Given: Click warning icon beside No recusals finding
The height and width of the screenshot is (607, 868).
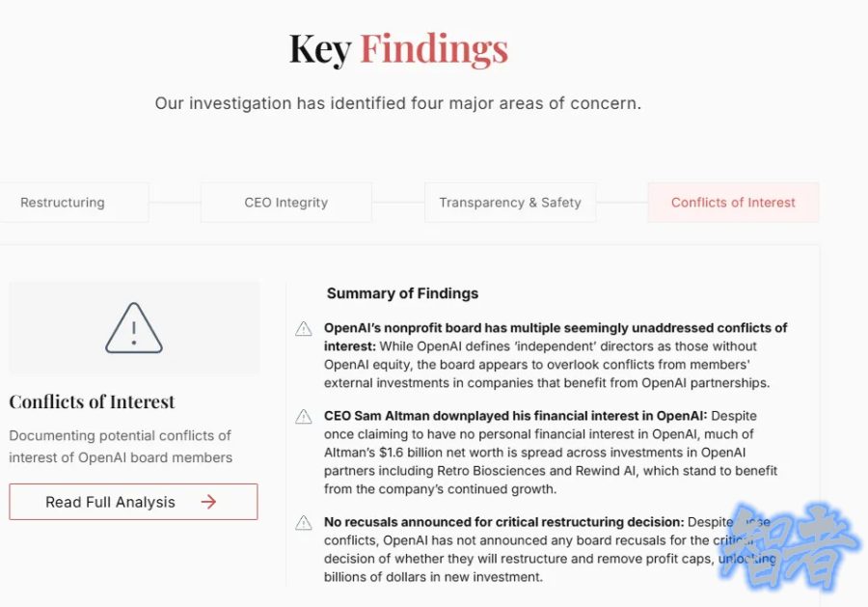Looking at the screenshot, I should pos(304,523).
